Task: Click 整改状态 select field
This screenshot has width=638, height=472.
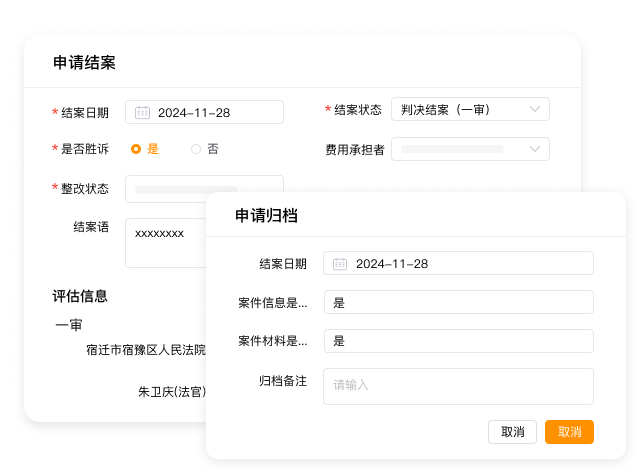Action: click(x=204, y=189)
